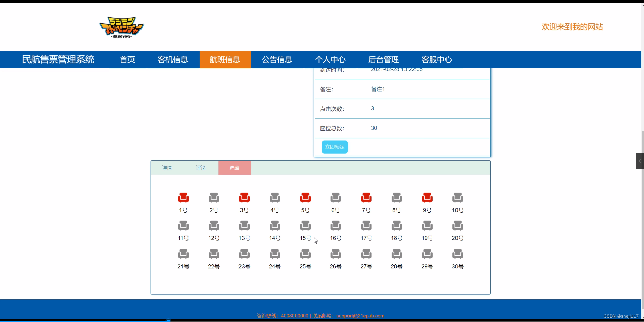Choose seat icon 10号
644x322 pixels.
pyautogui.click(x=458, y=198)
